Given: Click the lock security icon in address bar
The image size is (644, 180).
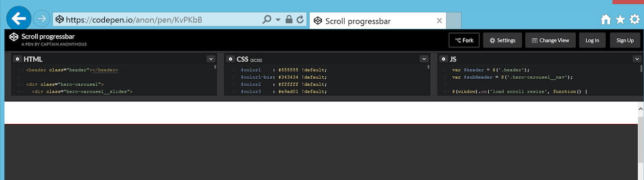Looking at the screenshot, I should [x=289, y=20].
